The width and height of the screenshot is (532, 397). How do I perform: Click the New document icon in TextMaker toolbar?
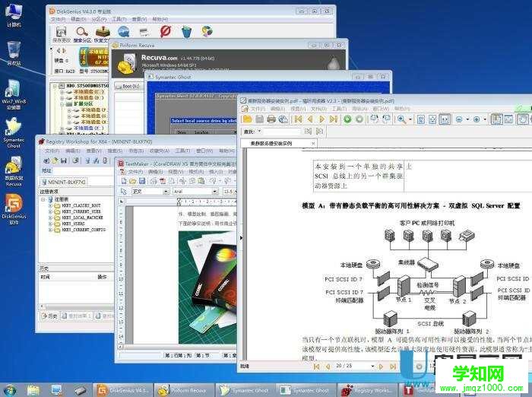coord(124,181)
